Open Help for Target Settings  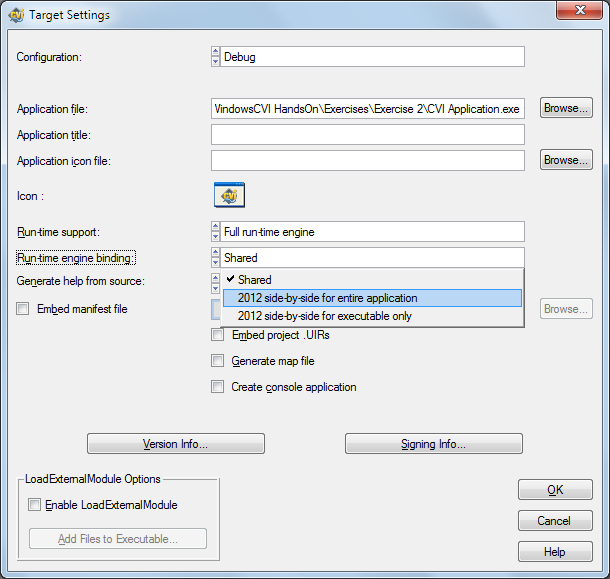[x=555, y=552]
